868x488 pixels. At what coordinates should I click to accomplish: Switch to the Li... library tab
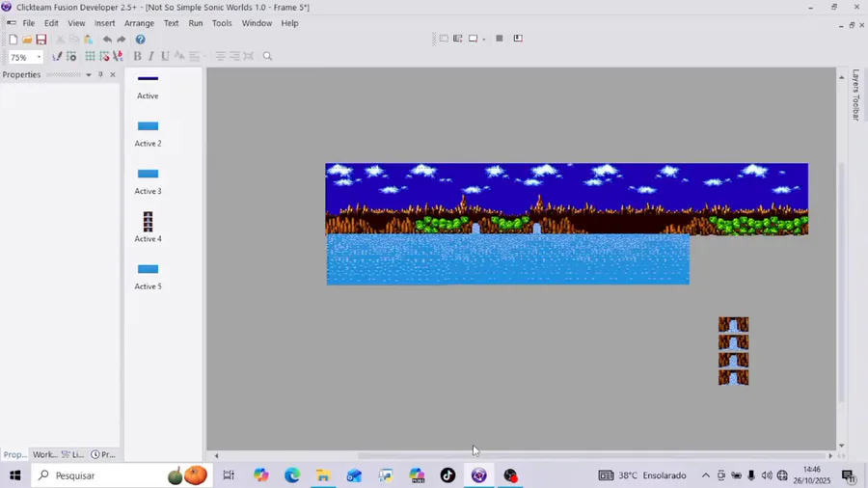[73, 454]
